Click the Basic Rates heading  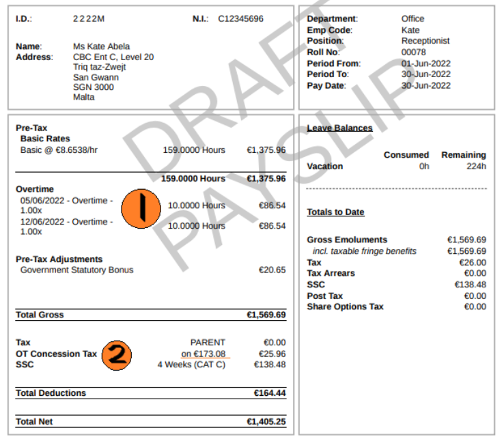[45, 139]
